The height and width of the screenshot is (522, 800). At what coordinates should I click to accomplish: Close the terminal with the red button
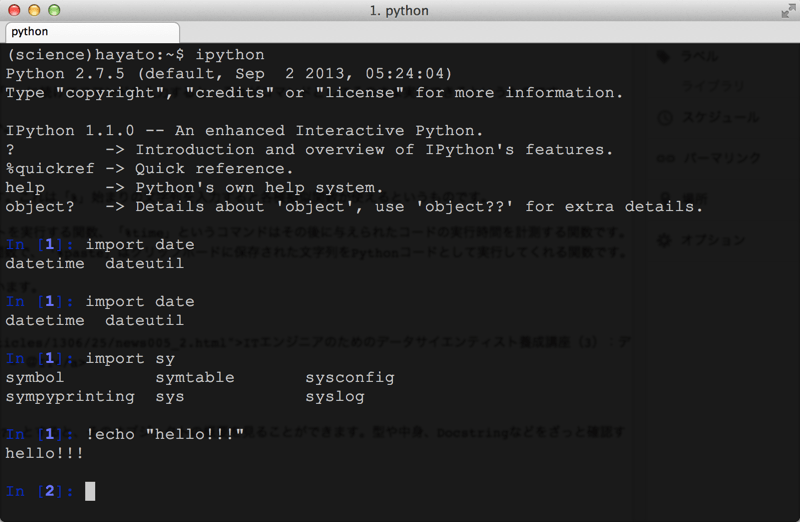point(14,10)
